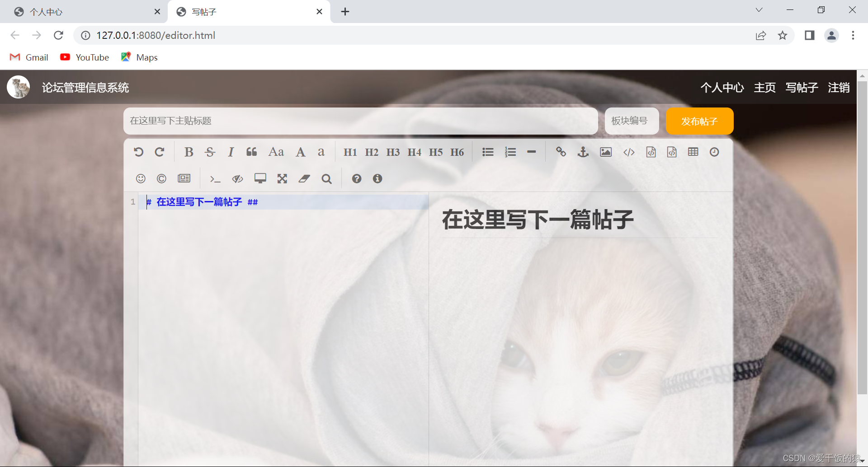Screen dimensions: 868x467
Task: Click 注销 to log out
Action: click(x=839, y=88)
